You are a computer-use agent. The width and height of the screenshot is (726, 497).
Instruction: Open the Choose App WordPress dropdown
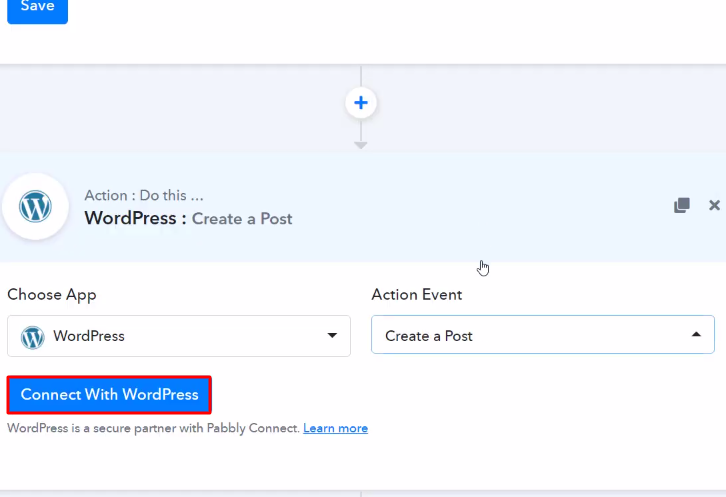pyautogui.click(x=179, y=336)
